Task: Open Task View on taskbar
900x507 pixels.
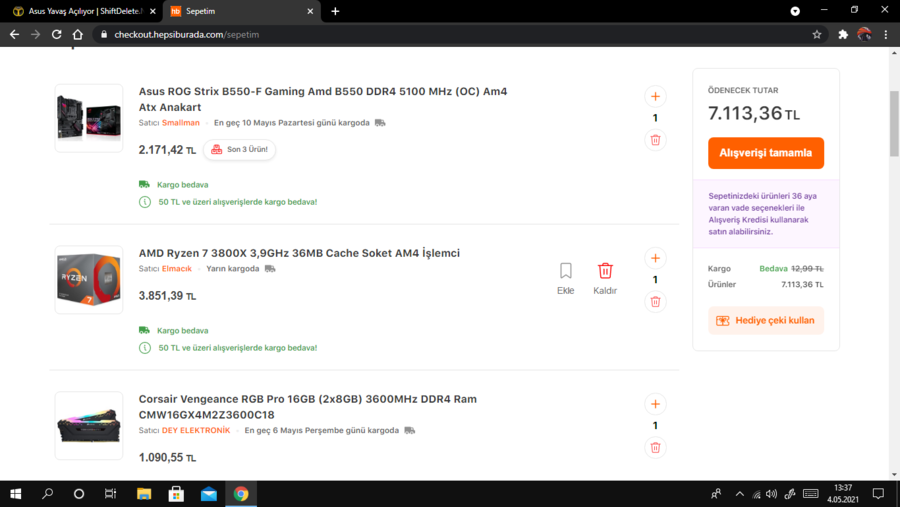Action: point(110,494)
